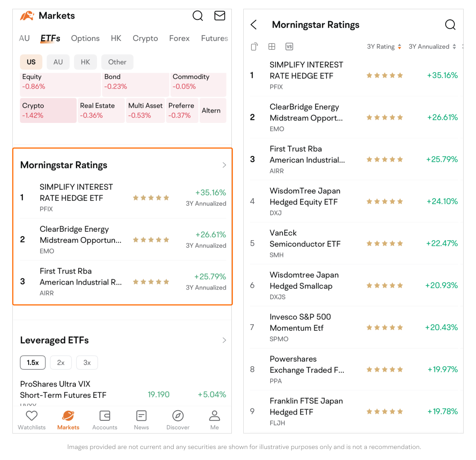Select the AU region filter chip
476x460 pixels.
coord(58,62)
